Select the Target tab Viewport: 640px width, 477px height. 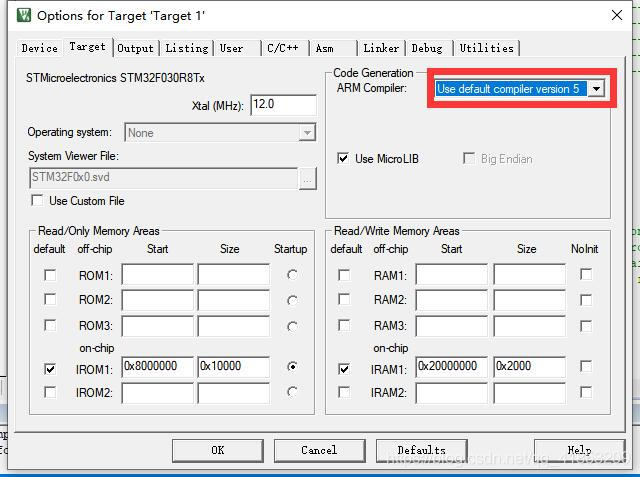coord(87,47)
